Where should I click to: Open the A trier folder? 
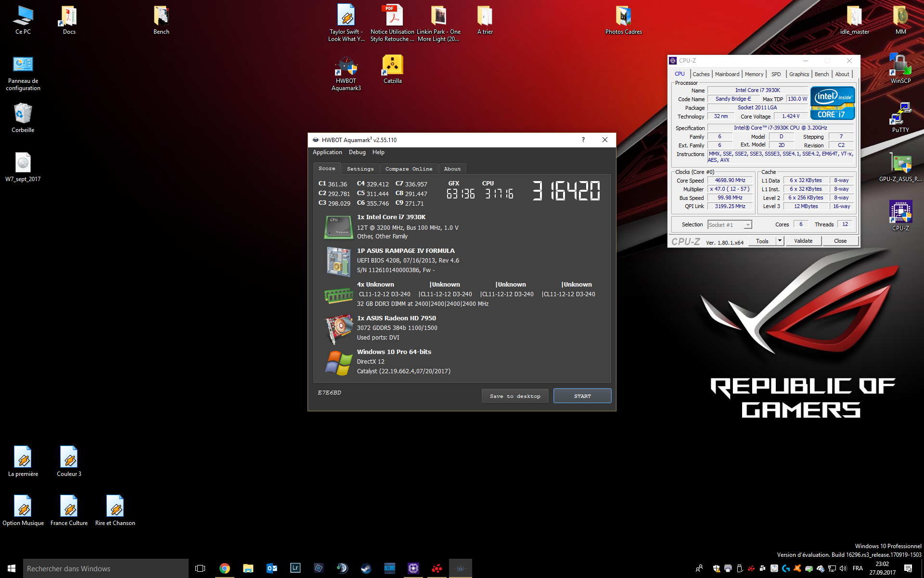click(x=485, y=20)
